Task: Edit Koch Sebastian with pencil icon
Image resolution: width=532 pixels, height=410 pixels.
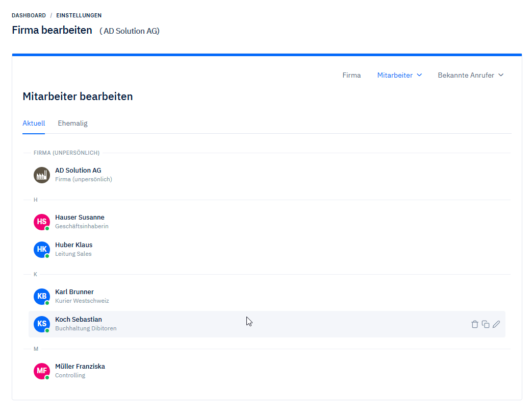Action: 496,324
